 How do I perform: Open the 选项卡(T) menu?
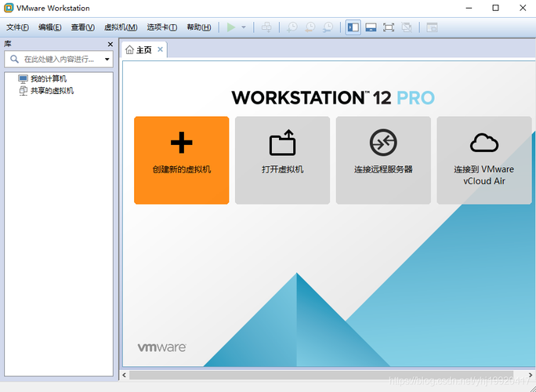(162, 27)
